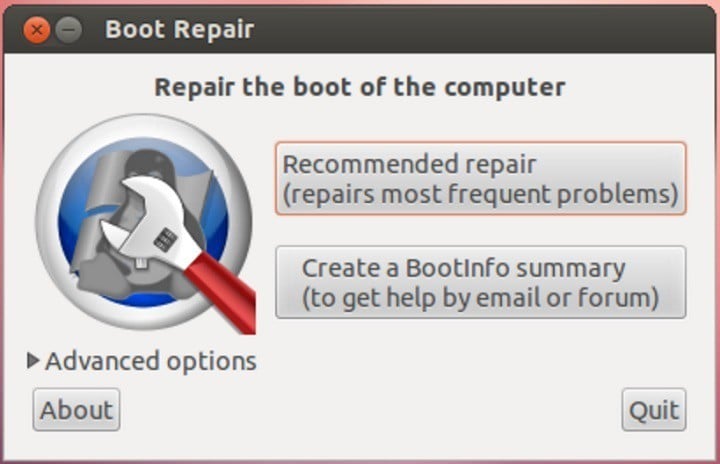The width and height of the screenshot is (720, 464).
Task: Click the Boot Repair title bar text
Action: [180, 29]
